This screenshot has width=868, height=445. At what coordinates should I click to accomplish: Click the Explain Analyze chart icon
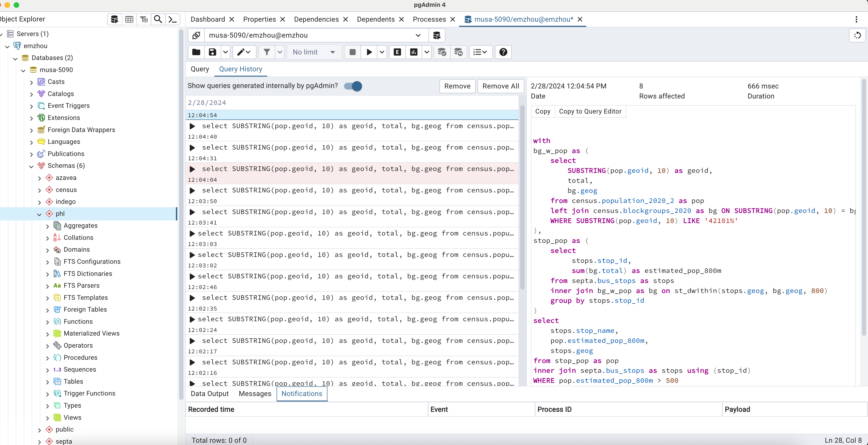tap(413, 52)
